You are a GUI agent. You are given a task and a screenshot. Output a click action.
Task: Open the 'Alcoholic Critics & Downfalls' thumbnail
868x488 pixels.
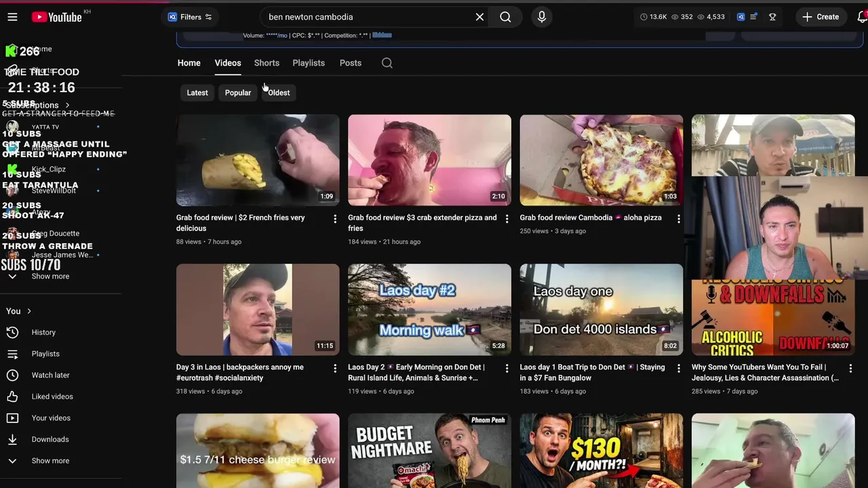click(x=773, y=317)
